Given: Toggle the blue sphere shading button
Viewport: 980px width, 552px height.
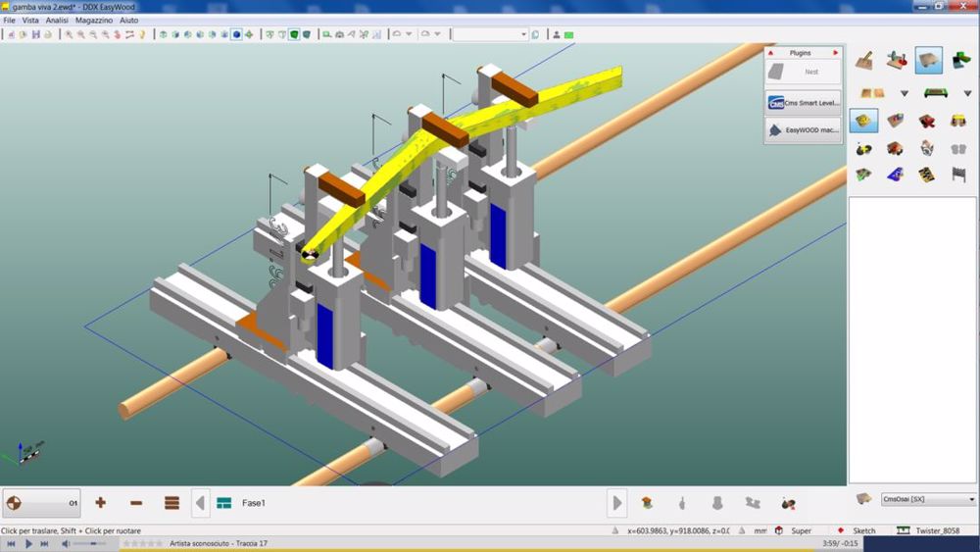Looking at the screenshot, I should 236,34.
